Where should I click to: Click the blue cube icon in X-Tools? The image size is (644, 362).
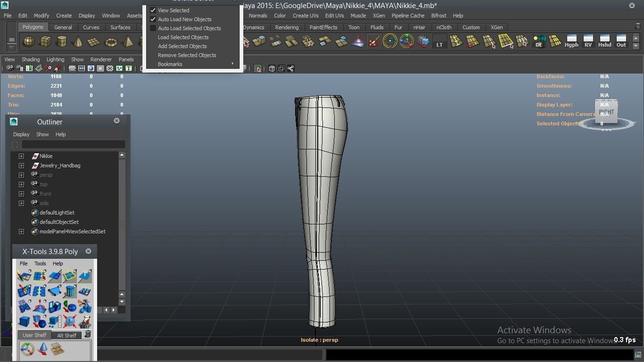click(24, 321)
